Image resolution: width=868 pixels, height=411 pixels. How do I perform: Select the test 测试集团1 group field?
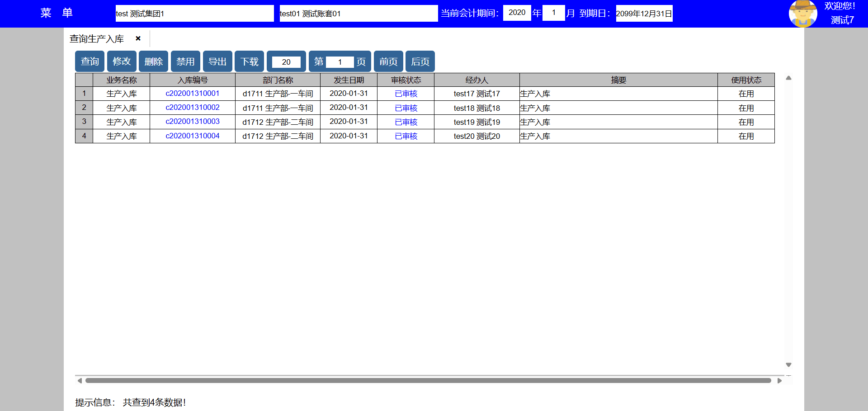(x=194, y=14)
